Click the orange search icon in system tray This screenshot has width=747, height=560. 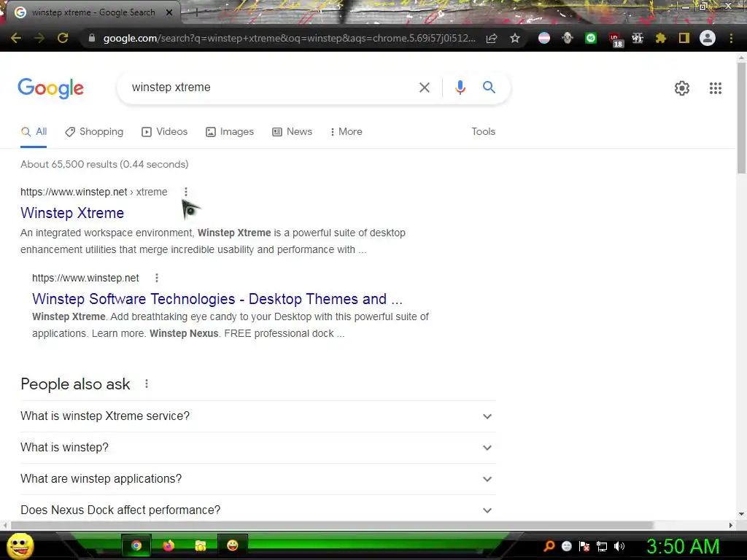549,546
